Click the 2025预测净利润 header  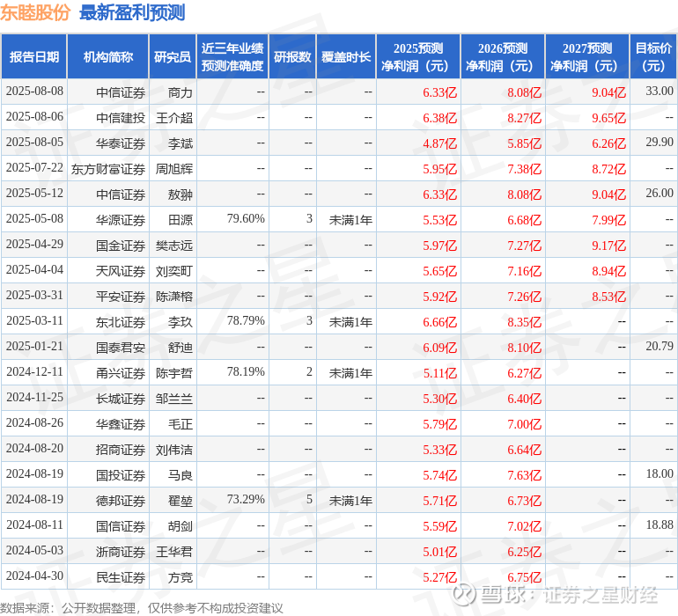pyautogui.click(x=417, y=56)
